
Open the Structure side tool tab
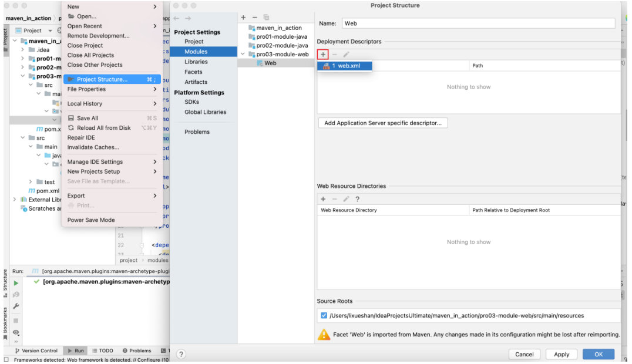(5, 283)
